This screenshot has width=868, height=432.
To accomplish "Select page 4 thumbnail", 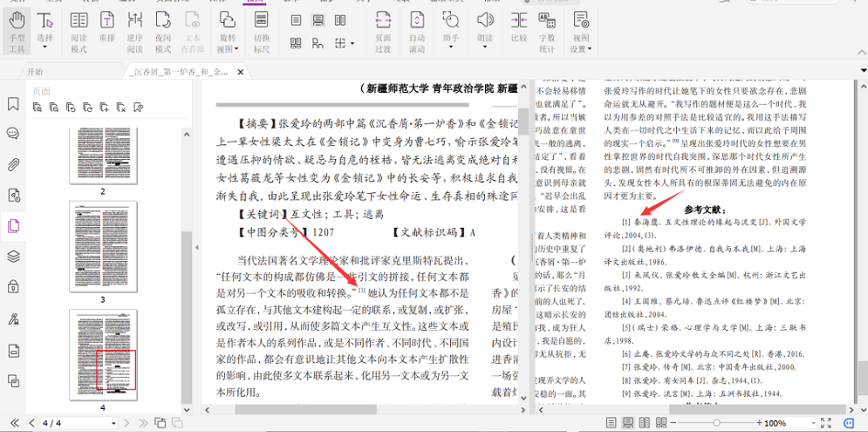I will pyautogui.click(x=103, y=355).
